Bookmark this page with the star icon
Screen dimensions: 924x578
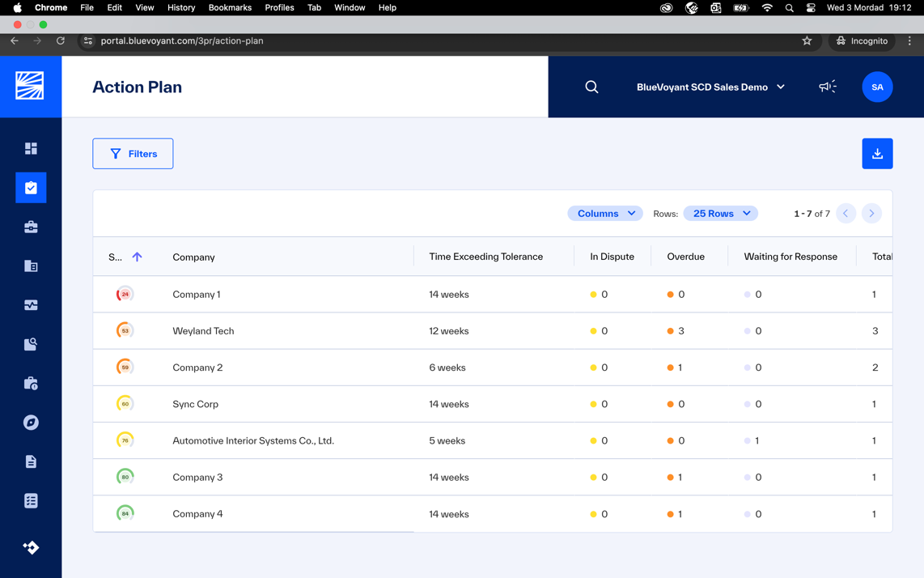tap(807, 40)
